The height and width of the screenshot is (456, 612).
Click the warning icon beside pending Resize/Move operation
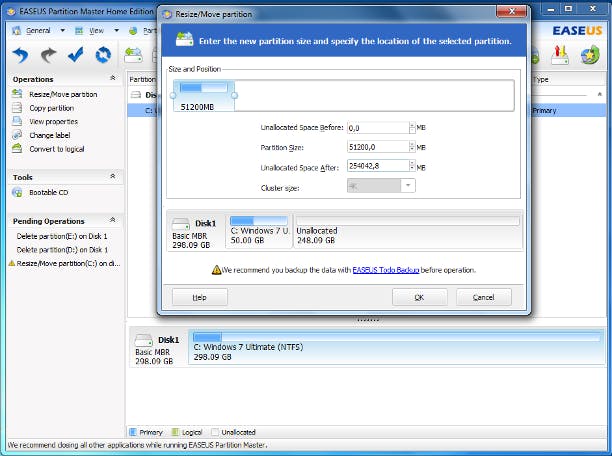point(12,263)
